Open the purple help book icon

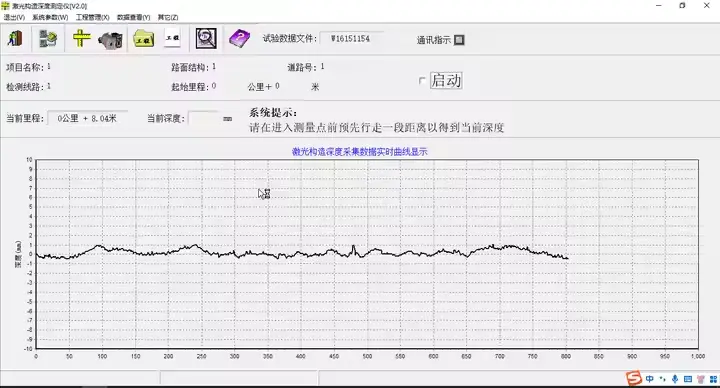coord(240,39)
